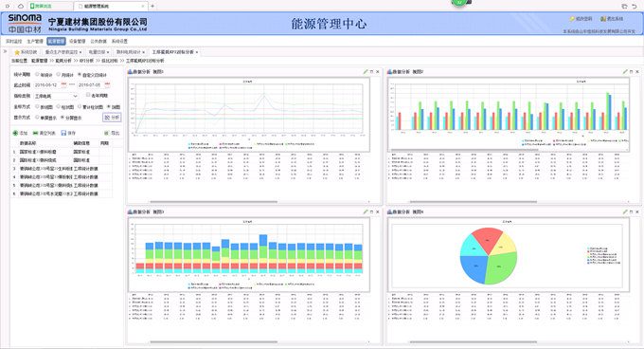644x349 pixels.
Task: Maximize the stacked bar chart panel
Action: [x=371, y=211]
